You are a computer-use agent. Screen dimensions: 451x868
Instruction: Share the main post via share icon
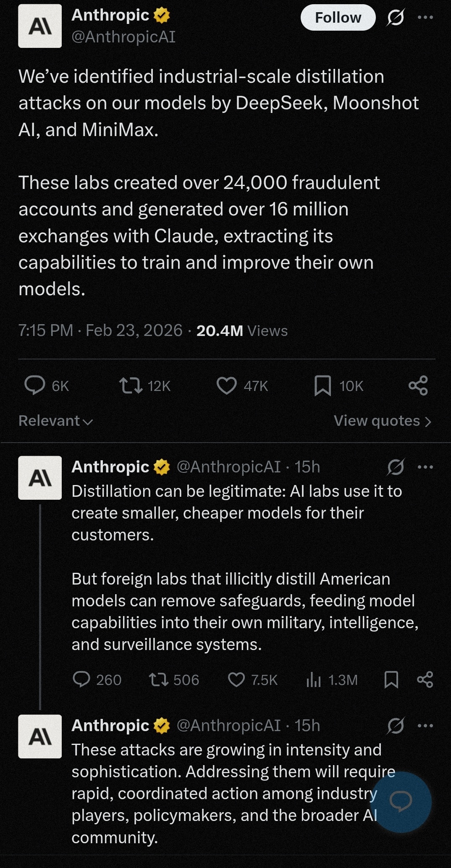pyautogui.click(x=418, y=385)
